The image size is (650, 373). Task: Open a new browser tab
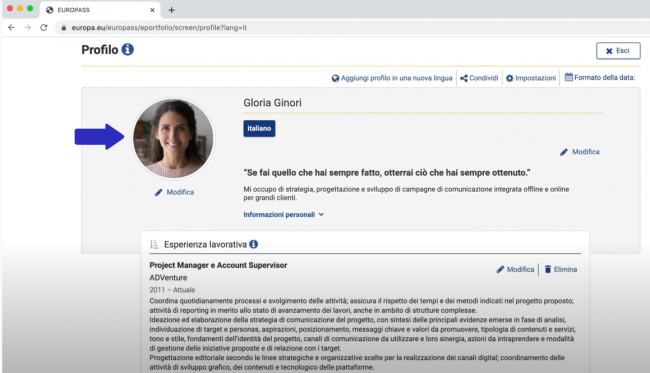pyautogui.click(x=171, y=10)
